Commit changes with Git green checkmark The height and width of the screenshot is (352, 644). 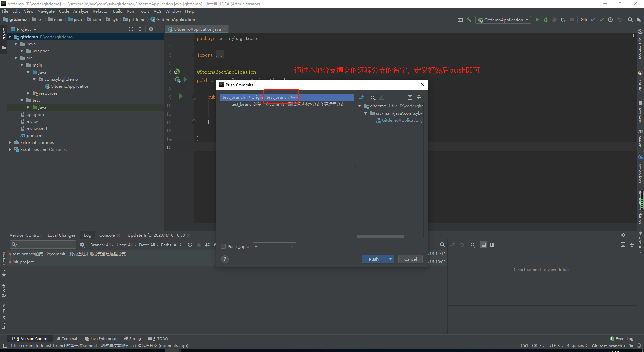[602, 20]
